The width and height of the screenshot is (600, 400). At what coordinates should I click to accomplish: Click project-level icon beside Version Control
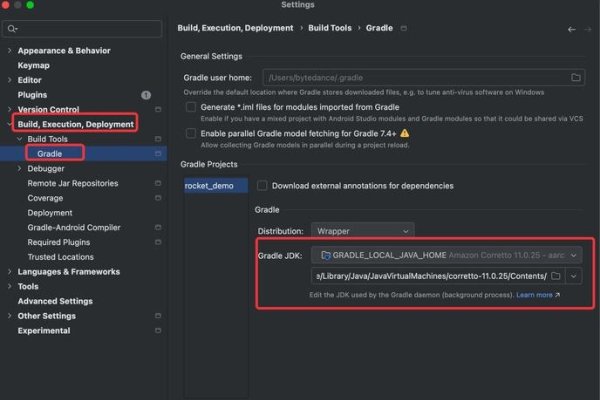pos(158,109)
